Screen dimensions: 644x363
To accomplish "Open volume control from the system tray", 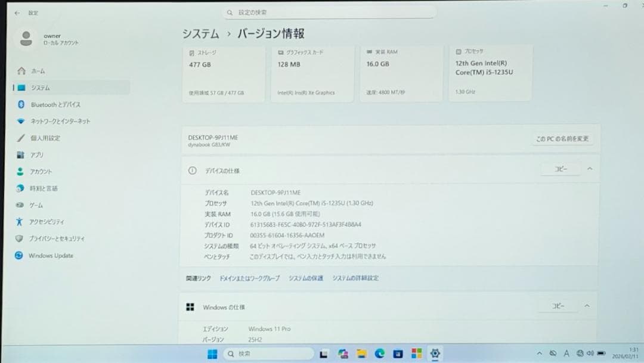I will coord(590,354).
